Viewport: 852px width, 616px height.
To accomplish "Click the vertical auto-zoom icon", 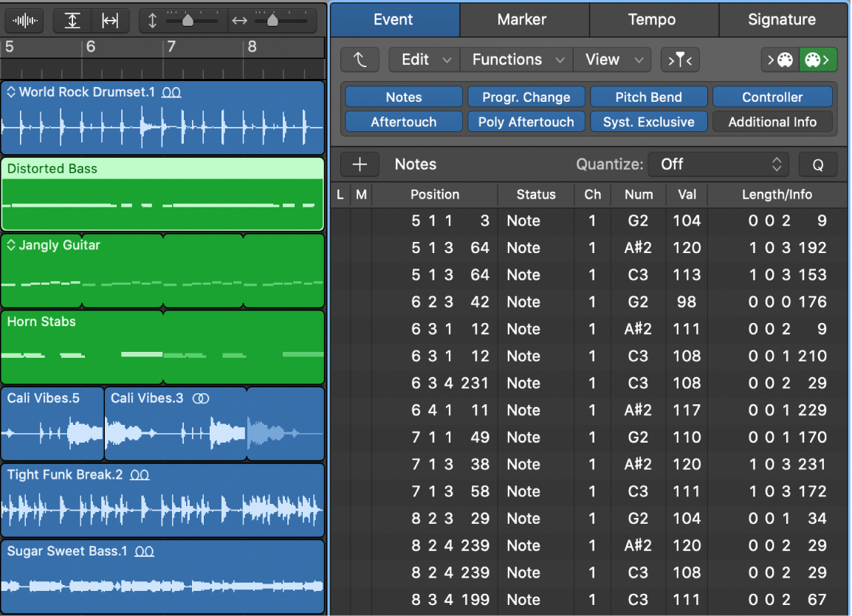I will pos(72,20).
